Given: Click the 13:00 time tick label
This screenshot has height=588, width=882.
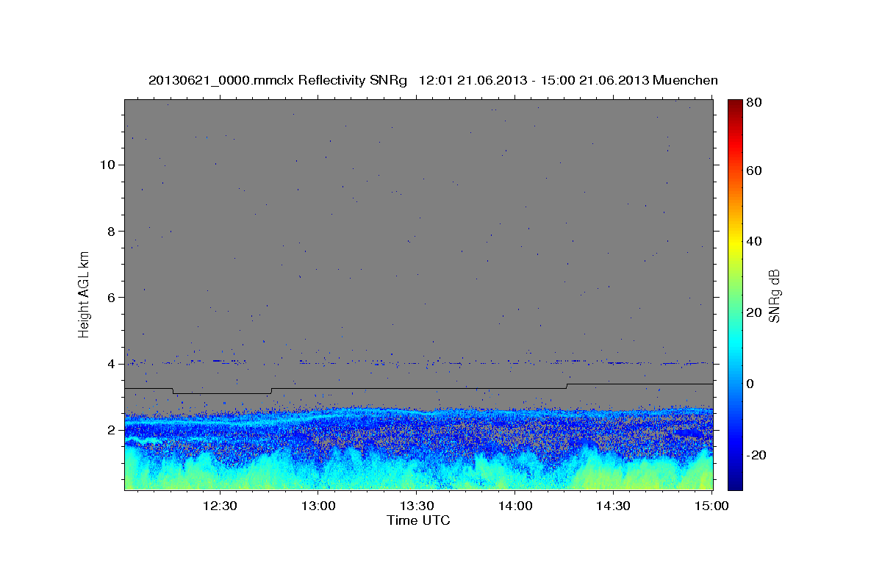Looking at the screenshot, I should [319, 506].
